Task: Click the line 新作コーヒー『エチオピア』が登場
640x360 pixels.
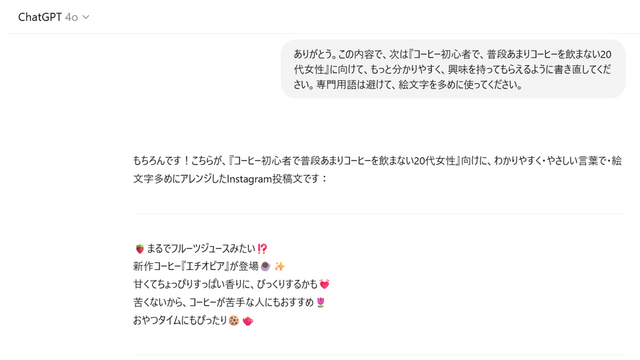Action: pos(209,267)
